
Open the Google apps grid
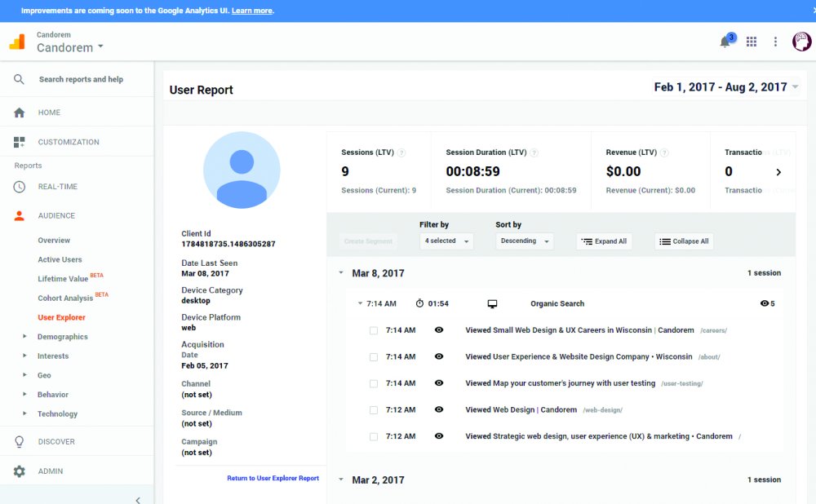pos(752,42)
